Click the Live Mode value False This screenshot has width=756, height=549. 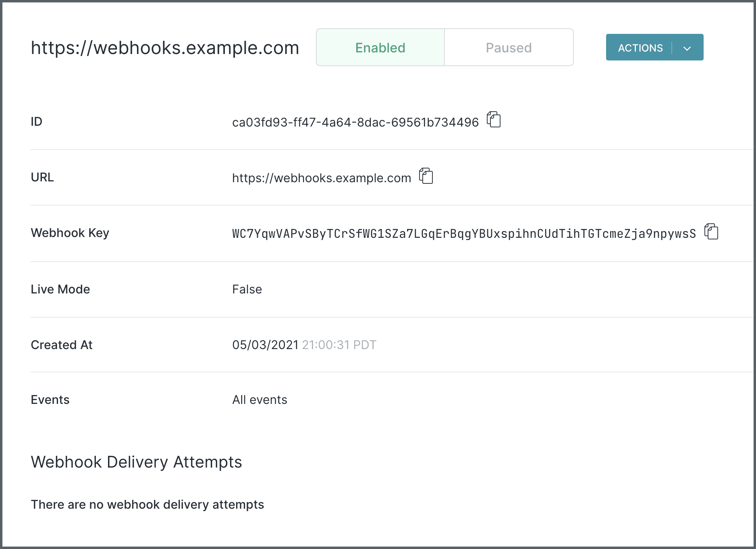tap(247, 289)
